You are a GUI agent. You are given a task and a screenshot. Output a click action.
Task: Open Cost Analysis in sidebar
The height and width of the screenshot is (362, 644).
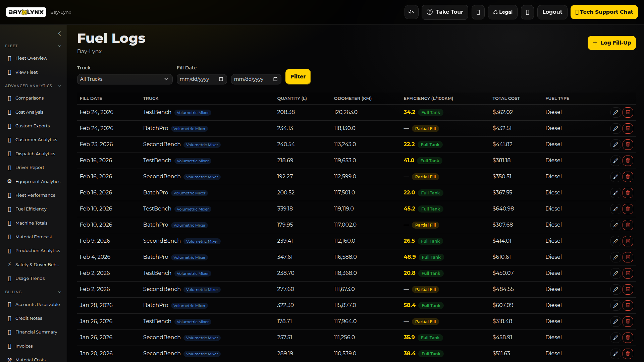point(29,112)
